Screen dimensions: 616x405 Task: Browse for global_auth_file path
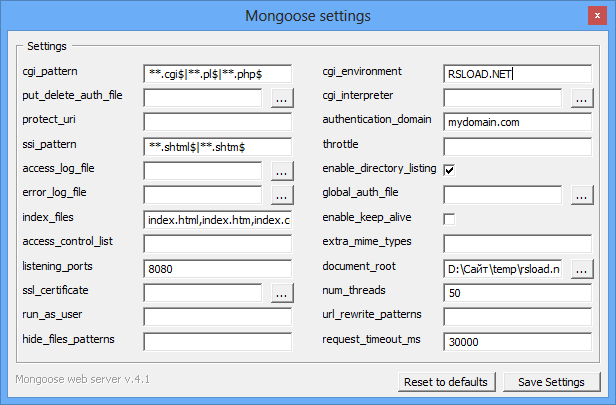point(582,195)
